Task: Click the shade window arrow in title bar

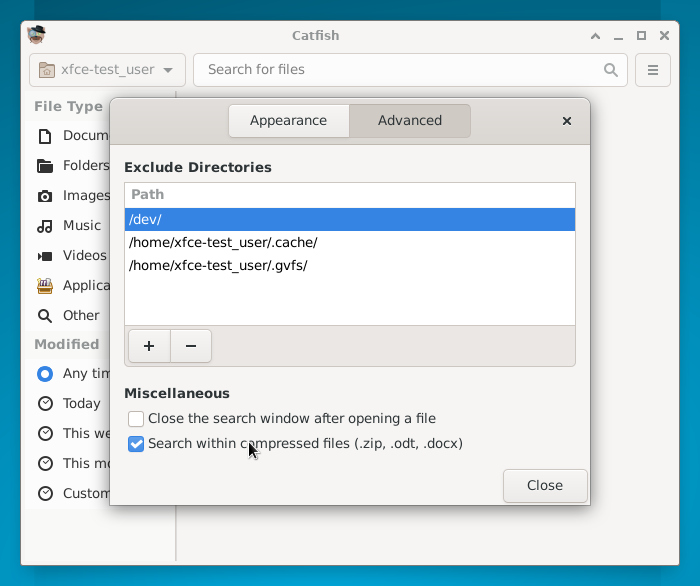Action: (x=595, y=36)
